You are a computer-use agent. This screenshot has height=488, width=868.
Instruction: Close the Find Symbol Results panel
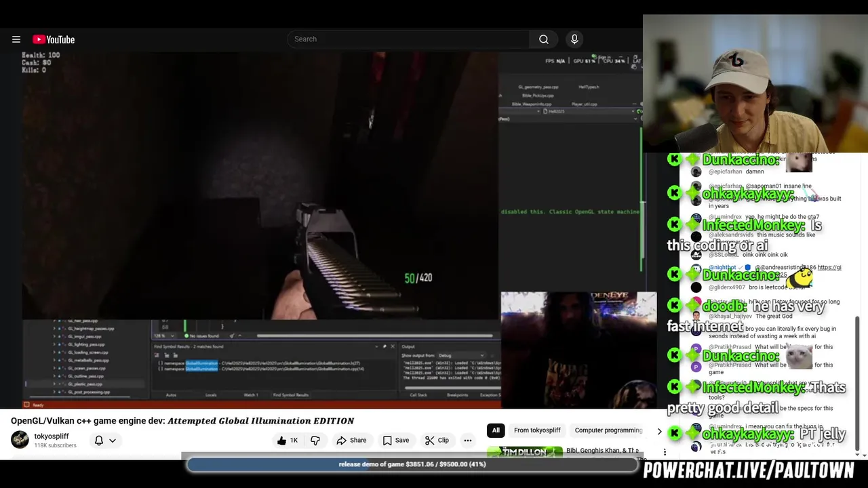[392, 346]
